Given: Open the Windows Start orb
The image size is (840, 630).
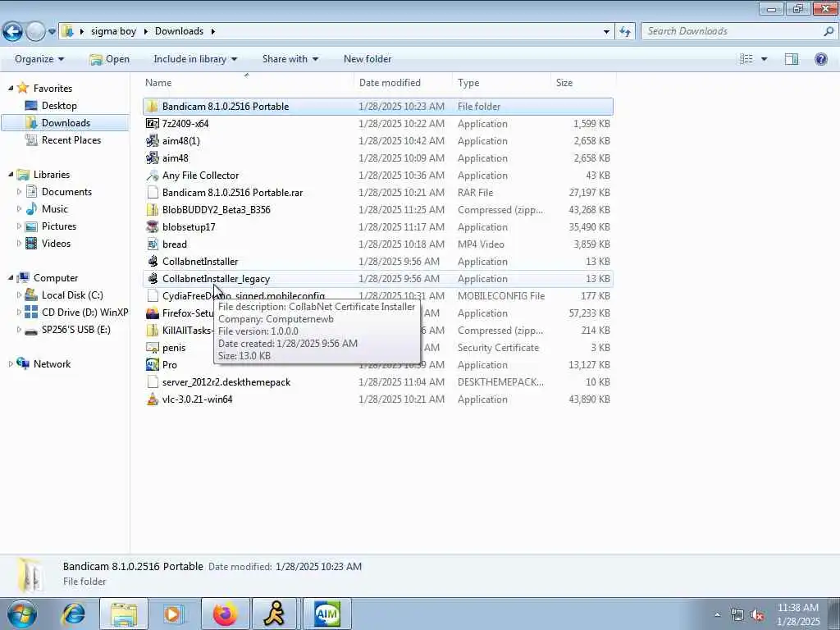Looking at the screenshot, I should (x=21, y=614).
